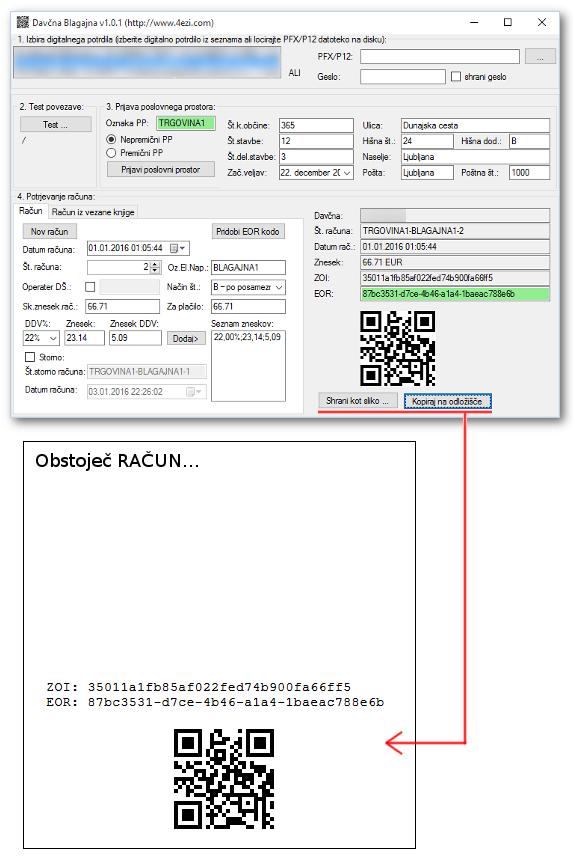Viewport: 575px width, 866px height.
Task: Switch to the 'Račun' tab
Action: pos(30,211)
